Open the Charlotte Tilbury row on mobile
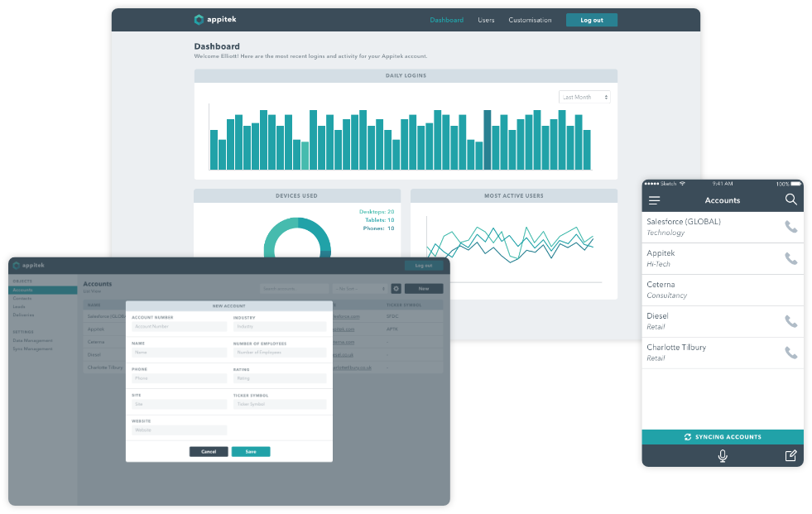The image size is (812, 514). (723, 353)
